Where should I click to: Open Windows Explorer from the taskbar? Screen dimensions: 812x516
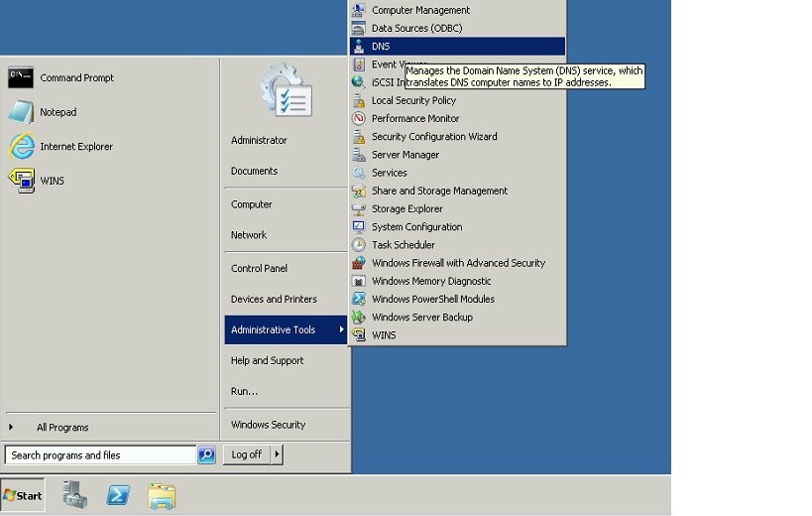[x=162, y=496]
